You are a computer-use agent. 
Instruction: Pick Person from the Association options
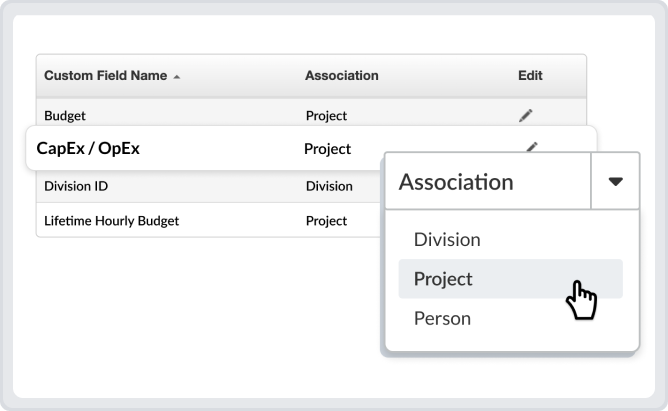point(442,319)
